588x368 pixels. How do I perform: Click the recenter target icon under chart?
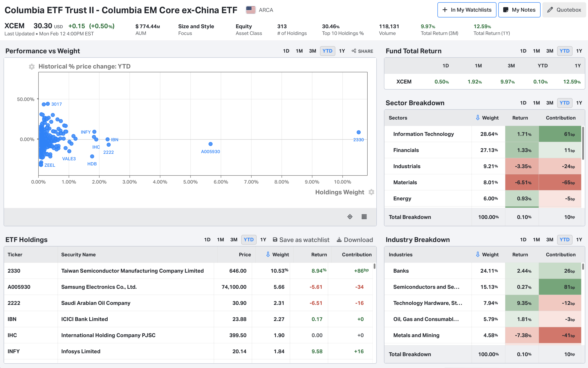350,217
